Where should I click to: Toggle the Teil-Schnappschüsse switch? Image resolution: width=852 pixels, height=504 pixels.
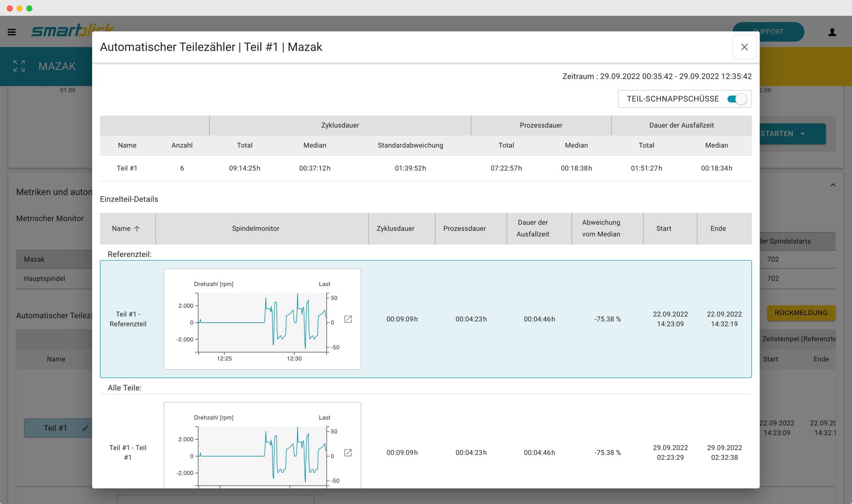click(737, 99)
